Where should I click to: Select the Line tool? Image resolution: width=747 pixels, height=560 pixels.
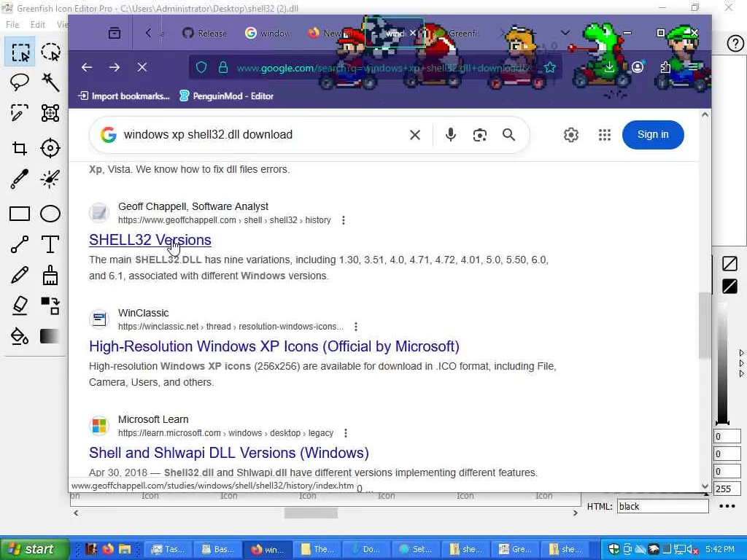pyautogui.click(x=20, y=244)
